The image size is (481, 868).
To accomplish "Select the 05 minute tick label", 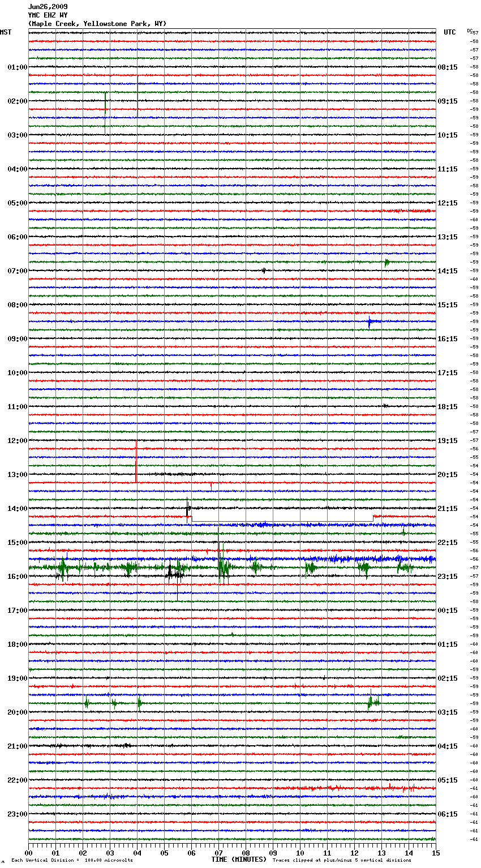I will tap(164, 853).
